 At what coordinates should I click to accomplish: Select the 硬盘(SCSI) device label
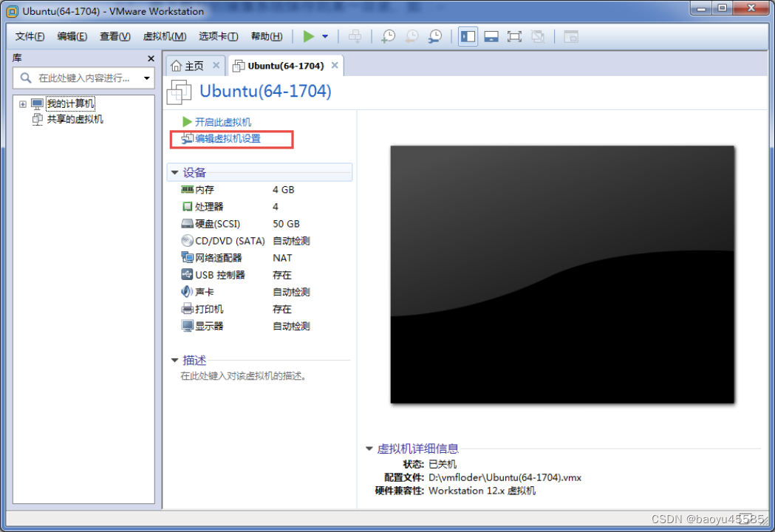tap(217, 224)
